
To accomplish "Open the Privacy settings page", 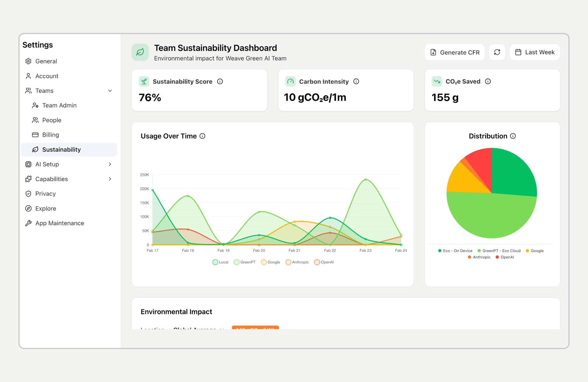I will click(45, 194).
